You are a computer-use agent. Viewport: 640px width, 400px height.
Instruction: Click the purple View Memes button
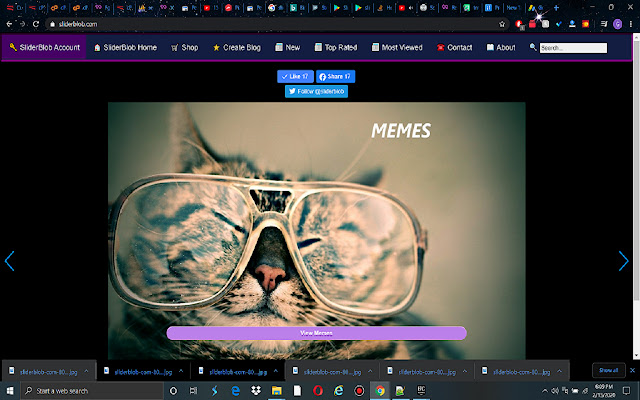pyautogui.click(x=316, y=333)
